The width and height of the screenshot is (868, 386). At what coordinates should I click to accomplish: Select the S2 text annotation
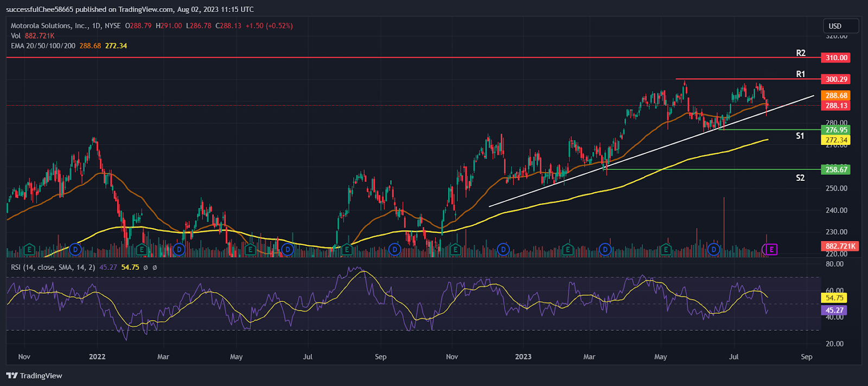(x=800, y=178)
